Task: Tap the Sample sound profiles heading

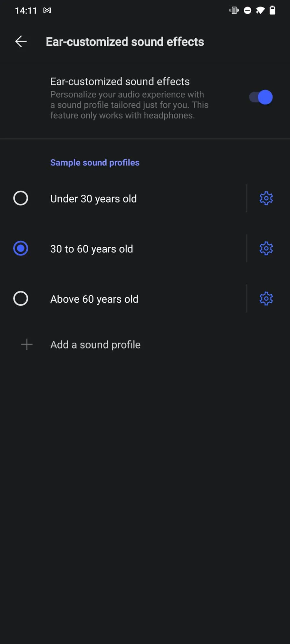Action: tap(95, 163)
